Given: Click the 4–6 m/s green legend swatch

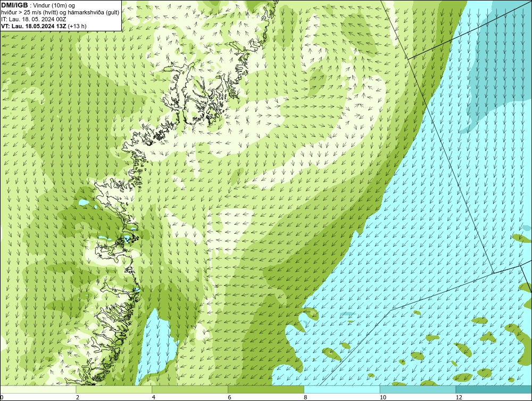Looking at the screenshot, I should point(190,389).
